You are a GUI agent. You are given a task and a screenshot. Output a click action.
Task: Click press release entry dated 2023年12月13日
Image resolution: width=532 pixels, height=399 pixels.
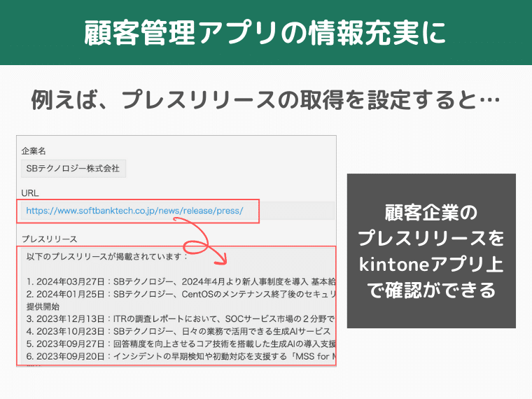(181, 319)
